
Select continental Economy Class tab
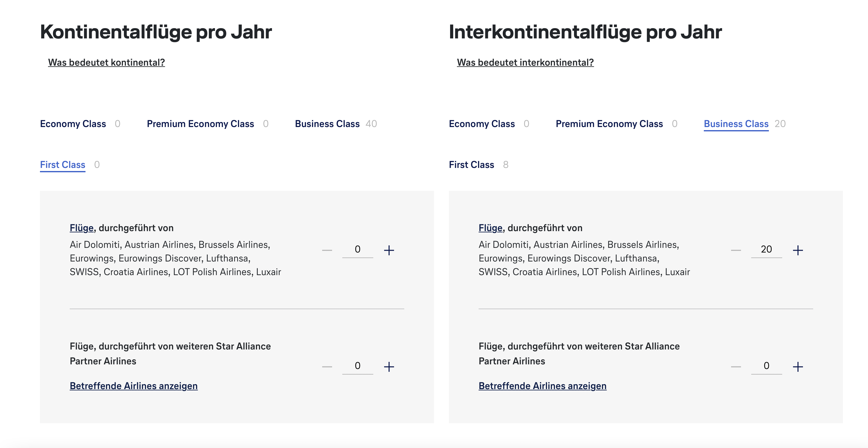[73, 124]
